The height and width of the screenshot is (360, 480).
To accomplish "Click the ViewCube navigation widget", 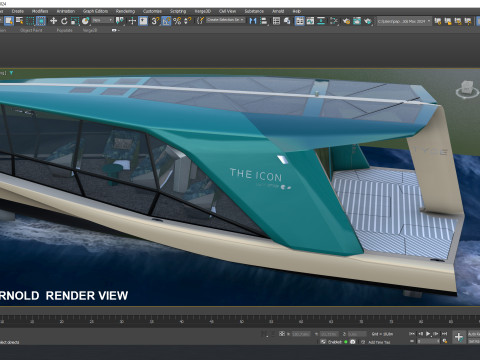I will [x=467, y=89].
